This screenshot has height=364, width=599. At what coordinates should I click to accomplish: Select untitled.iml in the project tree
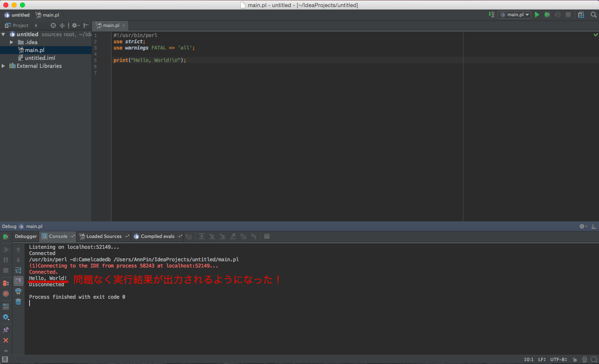coord(40,58)
